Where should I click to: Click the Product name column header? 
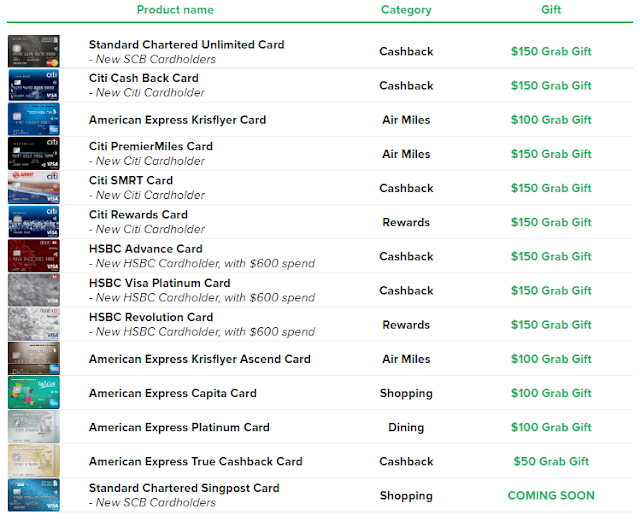point(175,9)
